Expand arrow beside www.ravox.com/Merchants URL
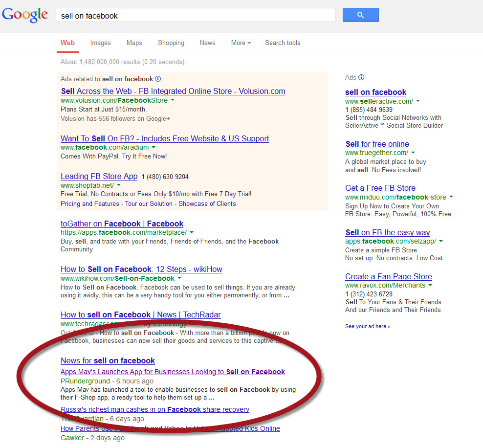The image size is (483, 448). [430, 285]
